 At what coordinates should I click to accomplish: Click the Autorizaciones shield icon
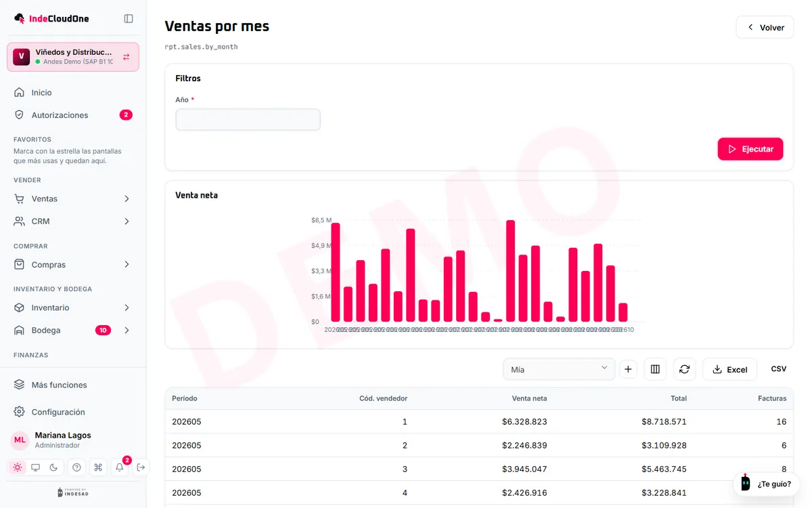pos(20,115)
